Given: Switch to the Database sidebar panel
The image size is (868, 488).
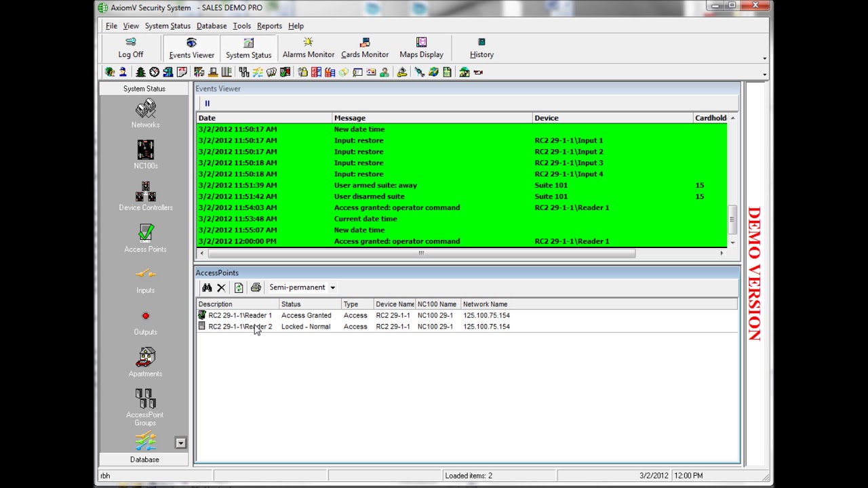Looking at the screenshot, I should pos(144,460).
